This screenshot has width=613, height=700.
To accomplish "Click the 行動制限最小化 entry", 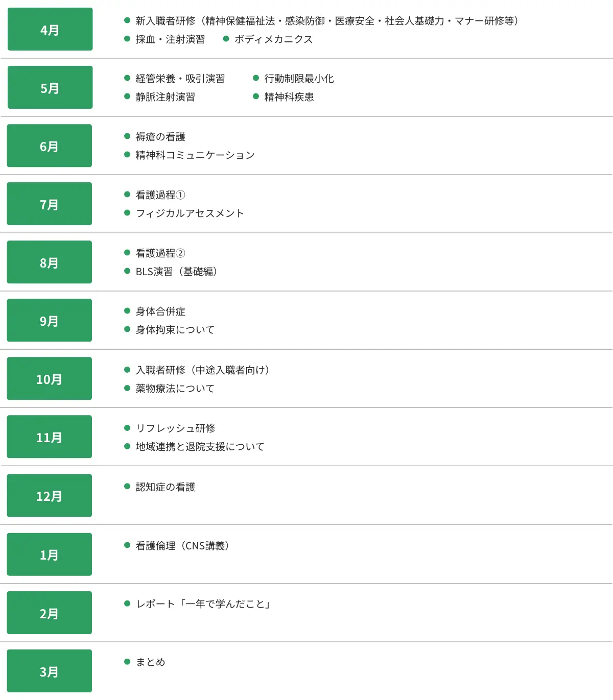I will point(299,79).
